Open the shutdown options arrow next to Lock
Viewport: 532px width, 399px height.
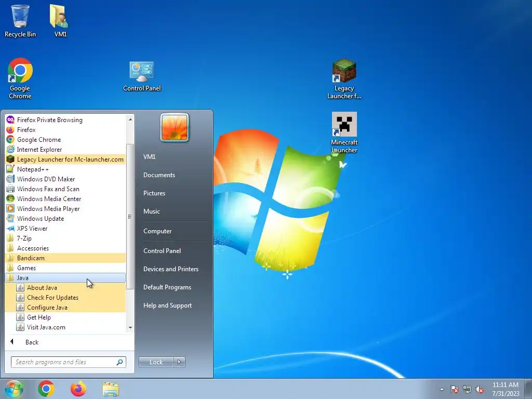point(179,362)
